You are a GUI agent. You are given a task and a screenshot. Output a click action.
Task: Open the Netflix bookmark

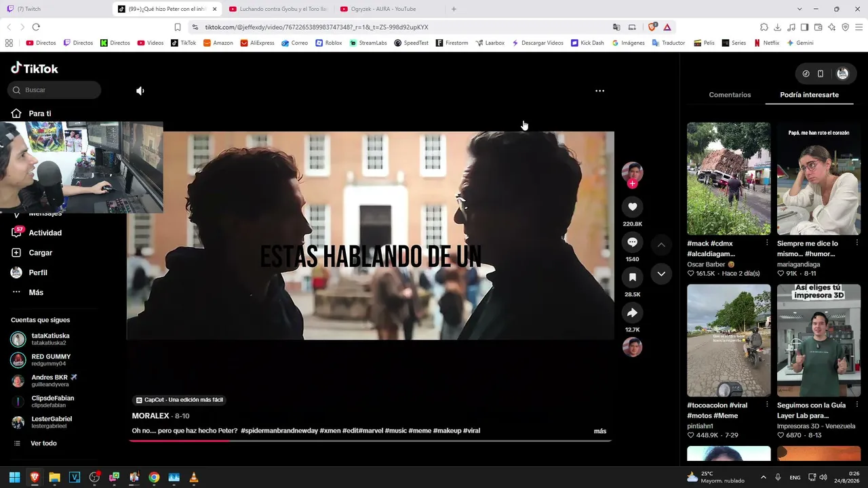pos(766,43)
